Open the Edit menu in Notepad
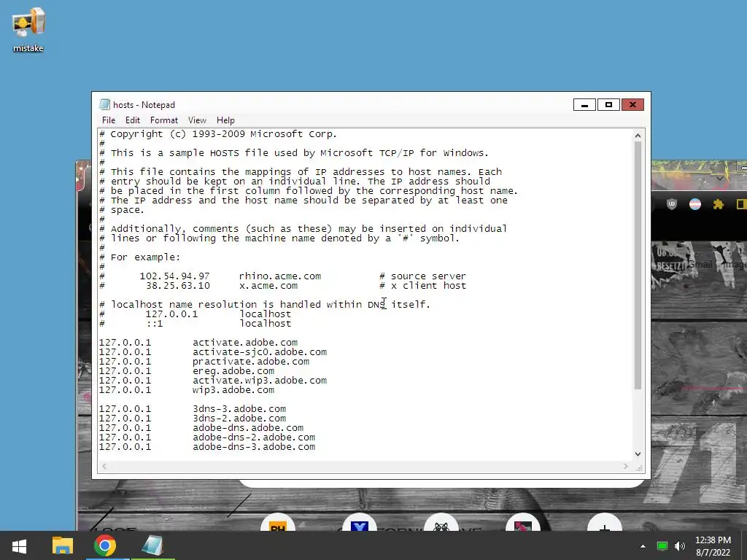Viewport: 747px width, 560px height. click(133, 120)
